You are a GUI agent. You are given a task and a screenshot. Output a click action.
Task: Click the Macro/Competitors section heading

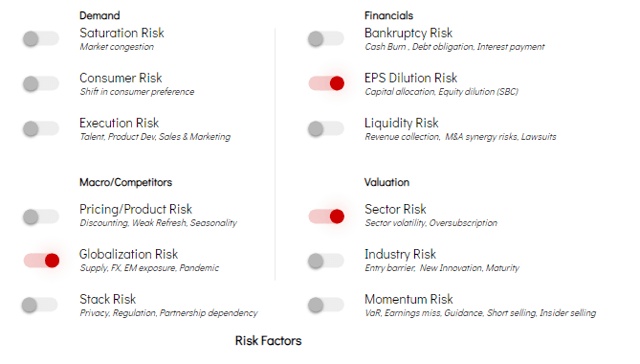(126, 182)
